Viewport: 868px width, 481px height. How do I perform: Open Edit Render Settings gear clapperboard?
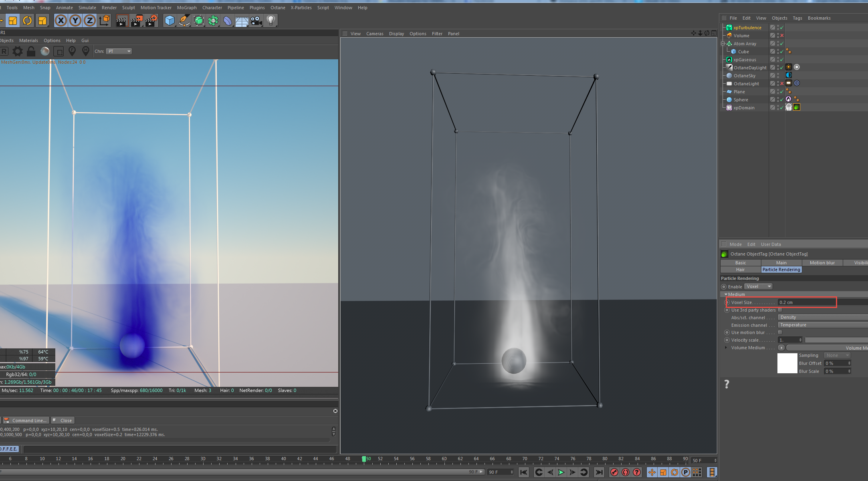151,20
